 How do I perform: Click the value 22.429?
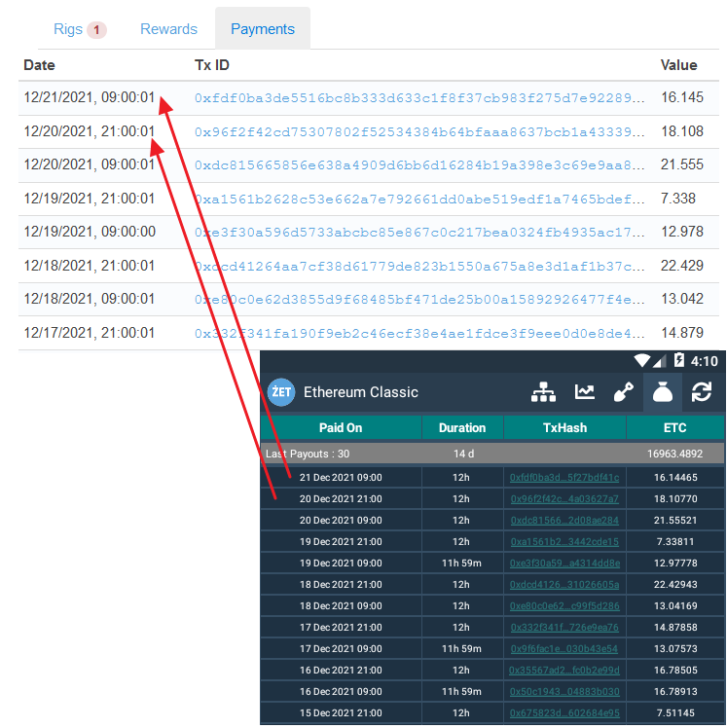pos(682,266)
